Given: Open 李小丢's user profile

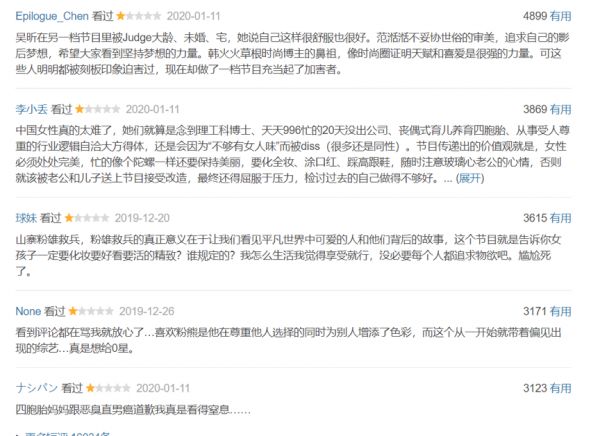Looking at the screenshot, I should pyautogui.click(x=31, y=109).
